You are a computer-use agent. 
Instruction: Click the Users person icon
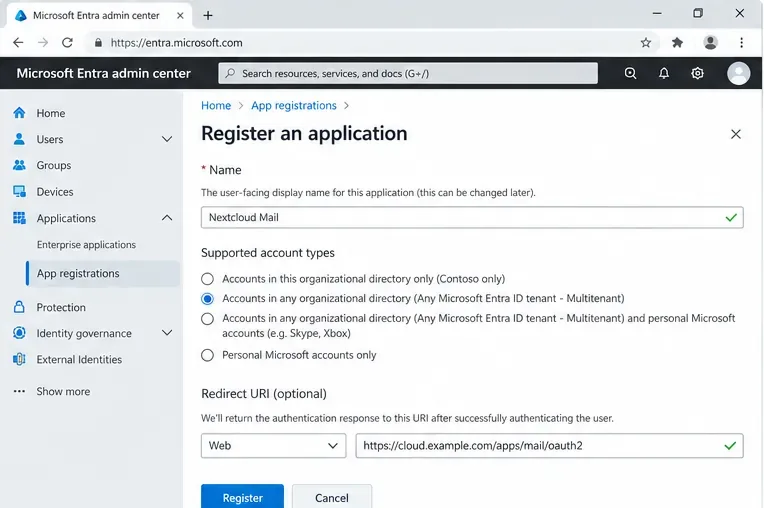click(19, 139)
